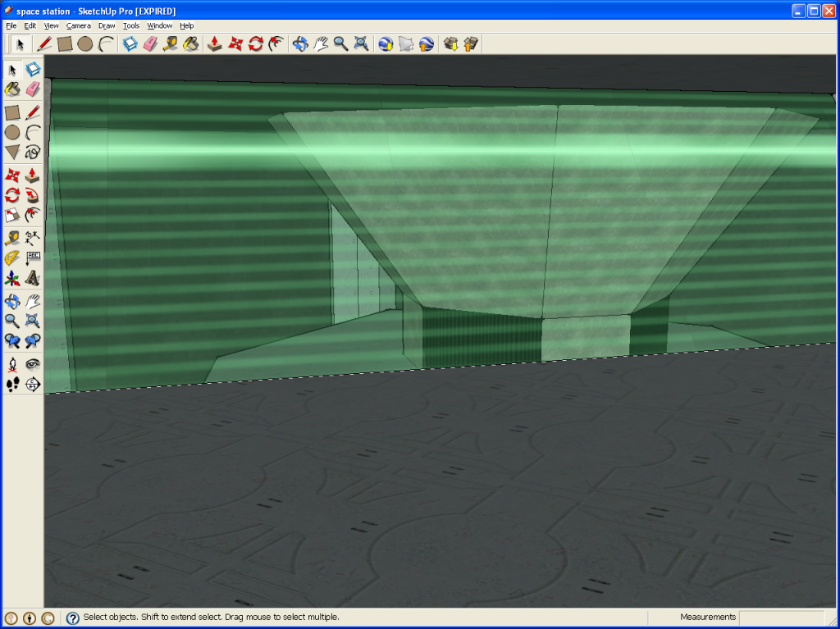Open the View menu
Screen dimensions: 840x629
[x=51, y=25]
